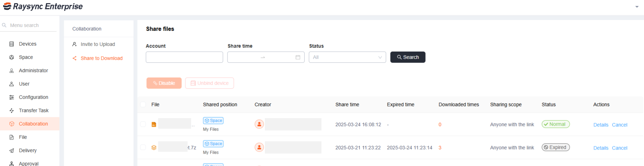Open the User menu item
This screenshot has width=644, height=166.
coord(30,84)
